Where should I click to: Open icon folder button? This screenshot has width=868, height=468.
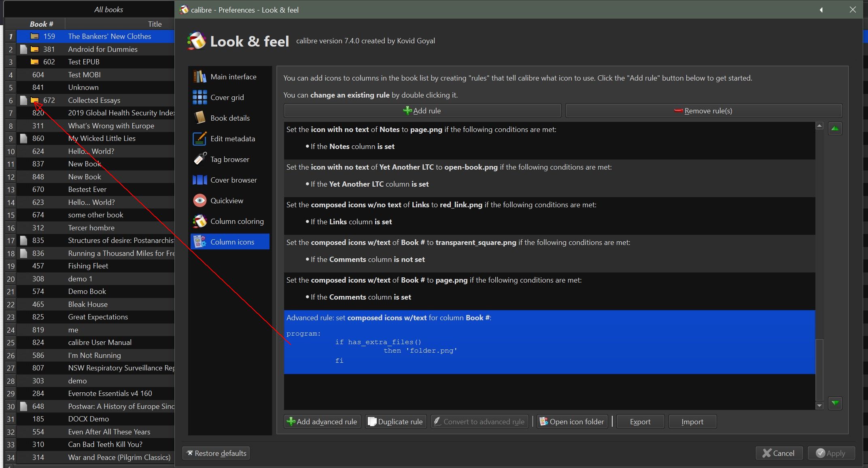572,421
